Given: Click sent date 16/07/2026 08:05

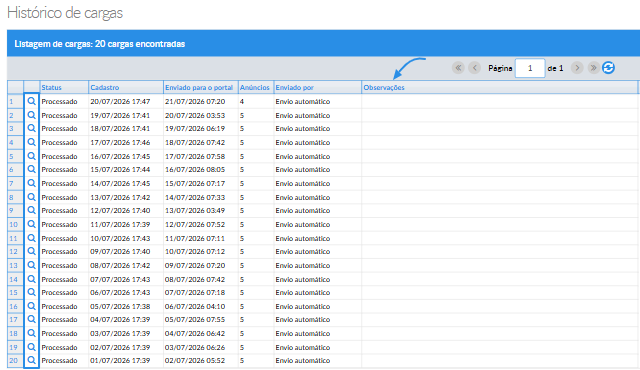Looking at the screenshot, I should coord(195,169).
